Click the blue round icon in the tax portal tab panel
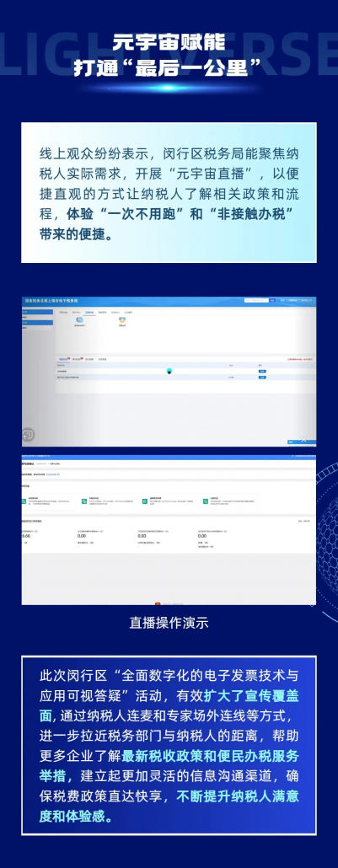 click(x=79, y=320)
